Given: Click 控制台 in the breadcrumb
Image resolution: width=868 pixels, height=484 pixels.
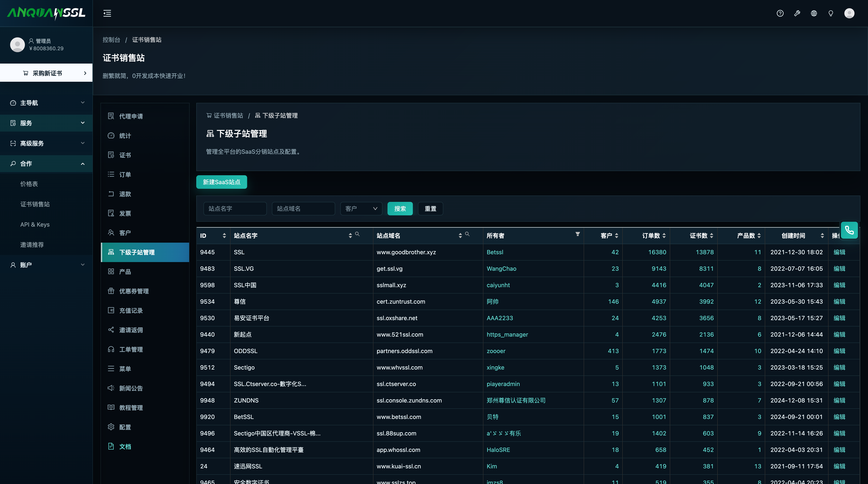Looking at the screenshot, I should pyautogui.click(x=111, y=40).
